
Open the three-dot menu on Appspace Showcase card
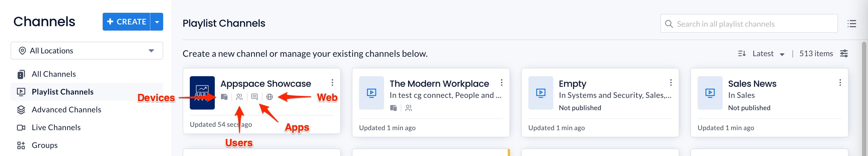pyautogui.click(x=332, y=83)
